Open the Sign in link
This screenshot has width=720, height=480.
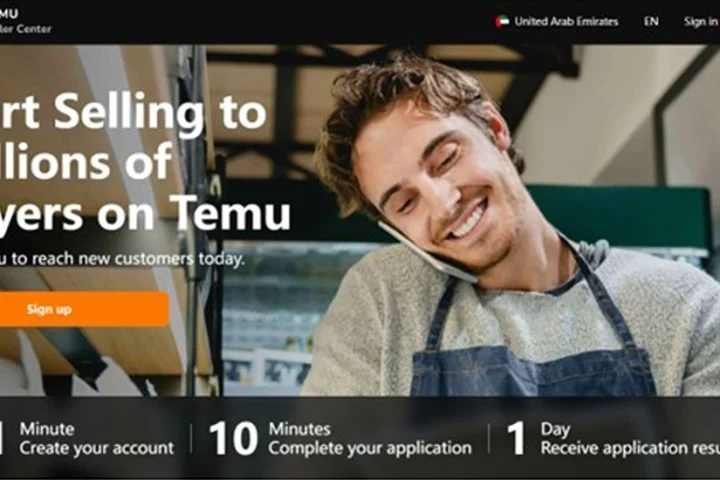tap(701, 22)
